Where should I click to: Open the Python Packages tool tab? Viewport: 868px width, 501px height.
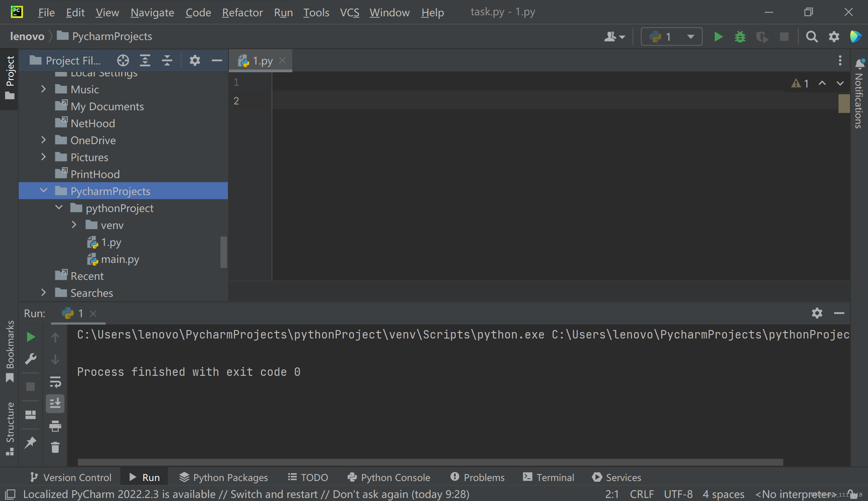click(x=223, y=477)
